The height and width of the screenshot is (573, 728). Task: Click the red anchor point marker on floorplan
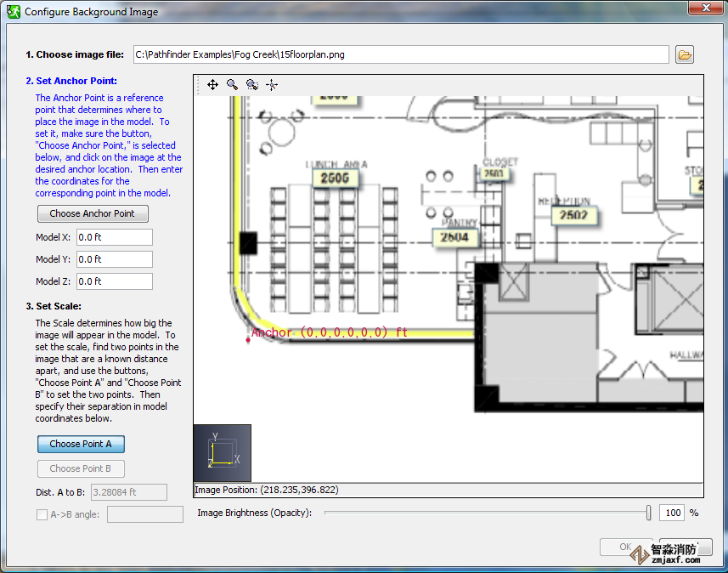[247, 340]
